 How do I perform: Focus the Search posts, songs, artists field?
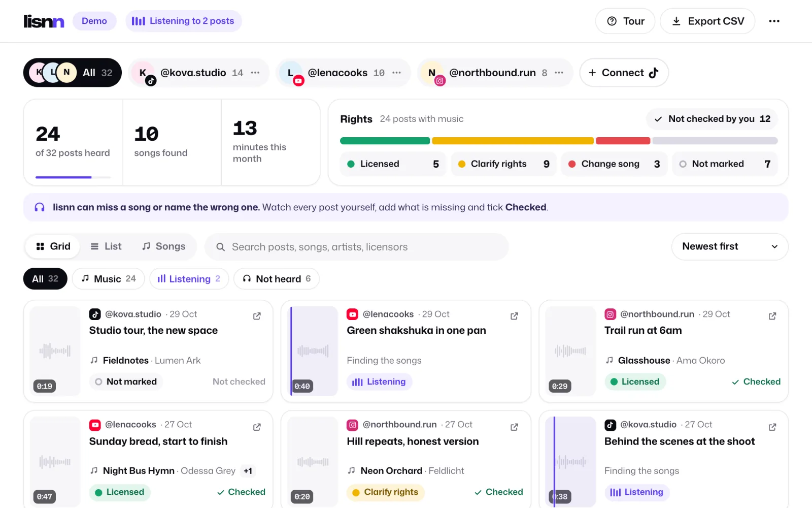[x=356, y=247]
